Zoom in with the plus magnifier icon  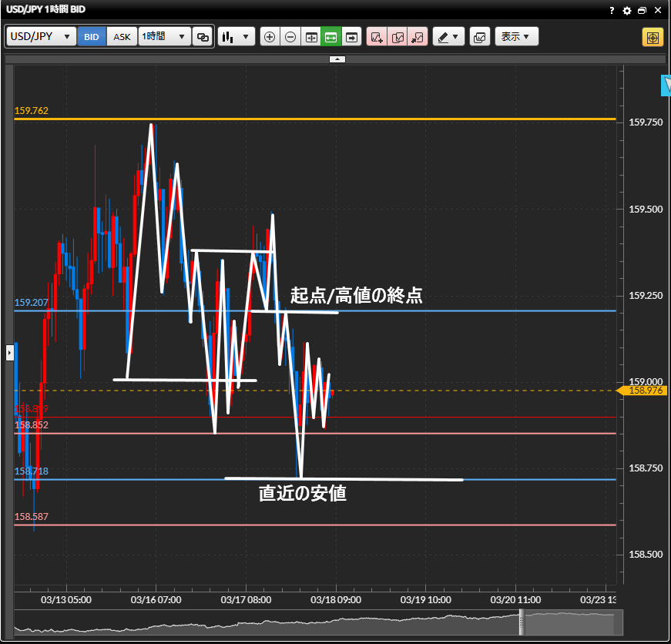point(270,36)
